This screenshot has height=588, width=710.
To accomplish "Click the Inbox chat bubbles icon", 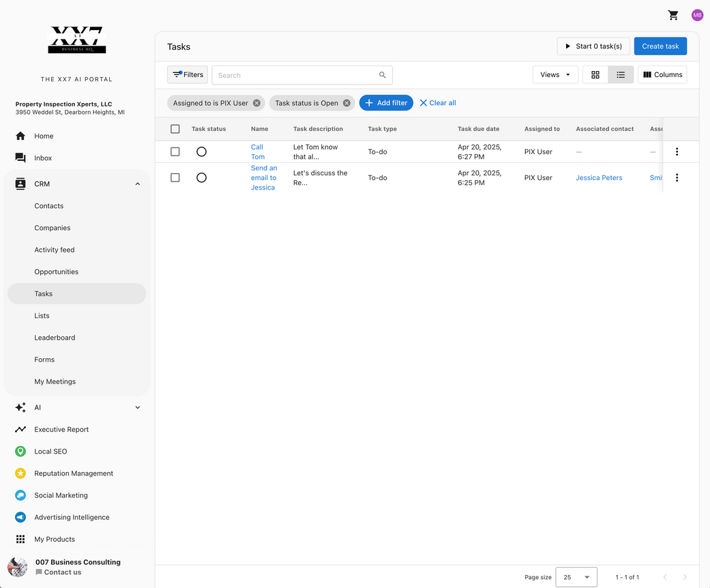I will click(x=20, y=158).
